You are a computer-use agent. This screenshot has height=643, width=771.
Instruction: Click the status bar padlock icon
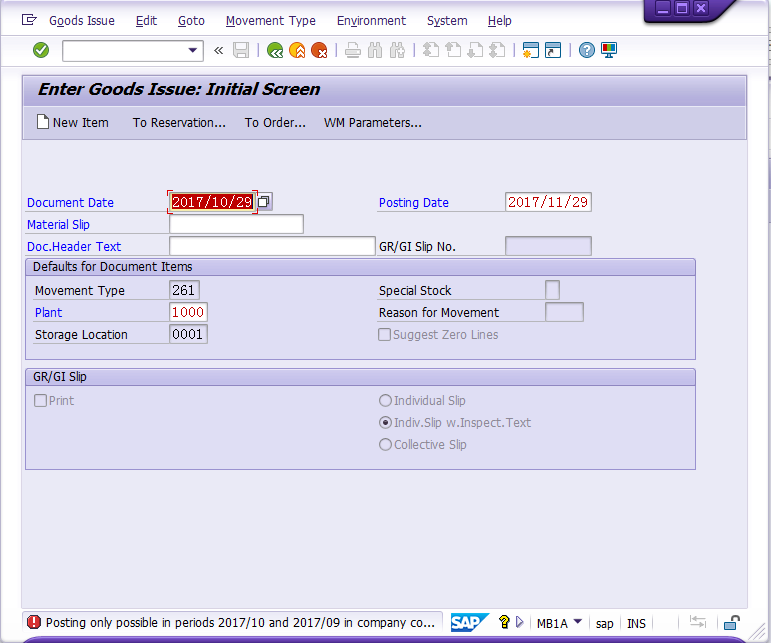732,622
